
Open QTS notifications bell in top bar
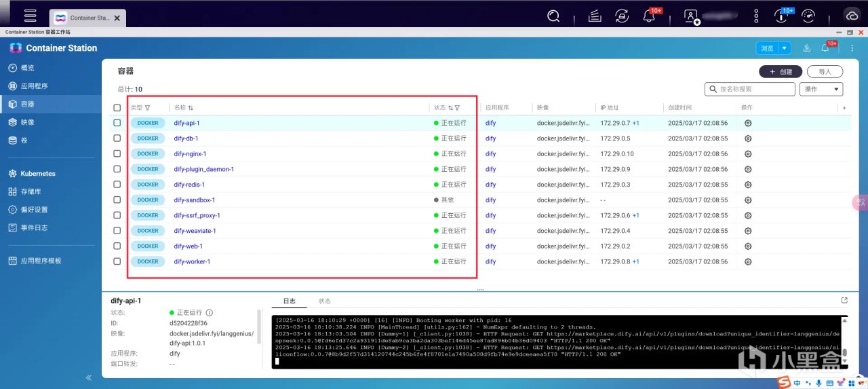click(650, 15)
